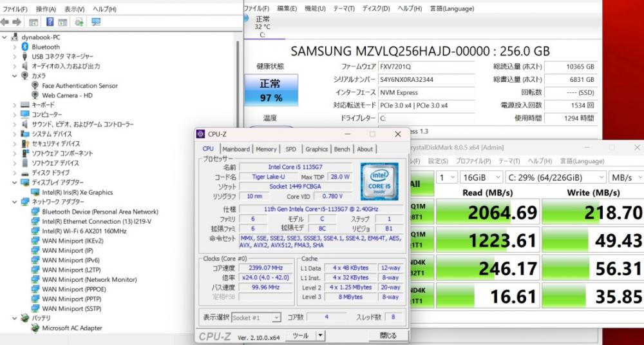Open プロファイル(P) menu in CrystalDiskMark
The height and width of the screenshot is (345, 644).
(473, 161)
